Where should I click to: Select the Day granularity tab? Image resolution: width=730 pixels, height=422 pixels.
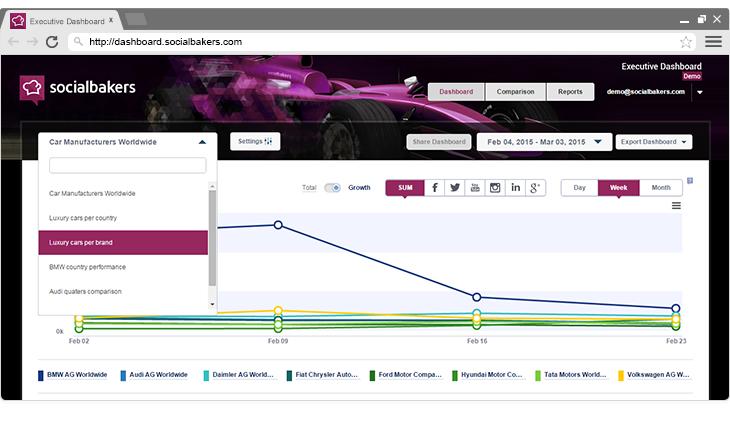click(x=580, y=188)
